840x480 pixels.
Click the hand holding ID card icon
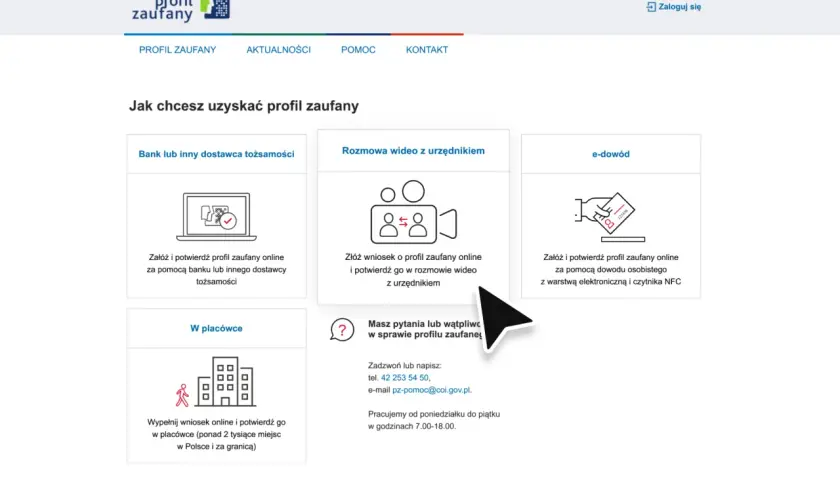[610, 217]
